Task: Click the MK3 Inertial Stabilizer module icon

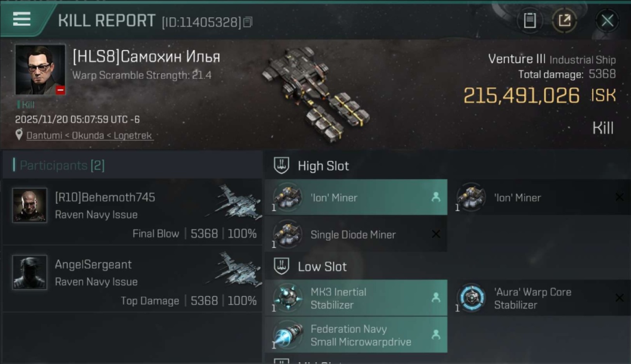Action: (x=287, y=298)
